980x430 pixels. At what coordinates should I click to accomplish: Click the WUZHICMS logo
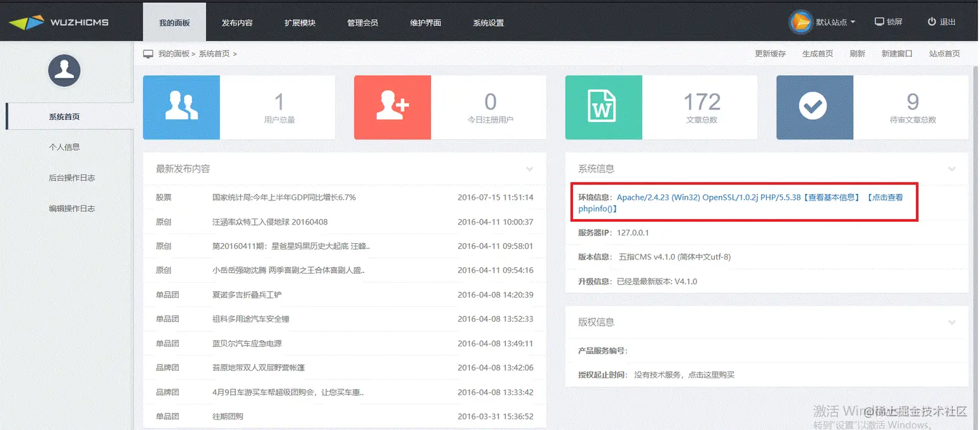pos(58,22)
